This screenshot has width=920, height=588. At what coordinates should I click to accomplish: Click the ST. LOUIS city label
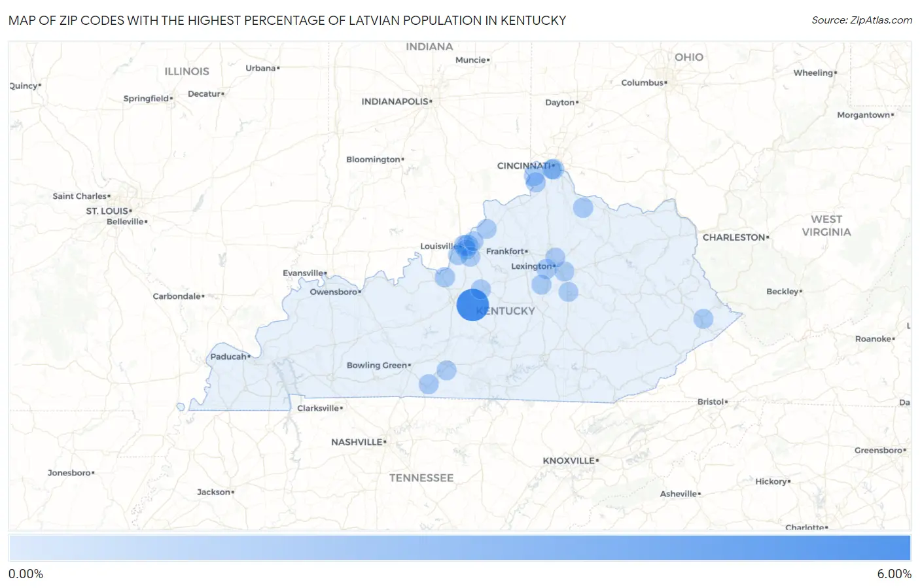[108, 211]
